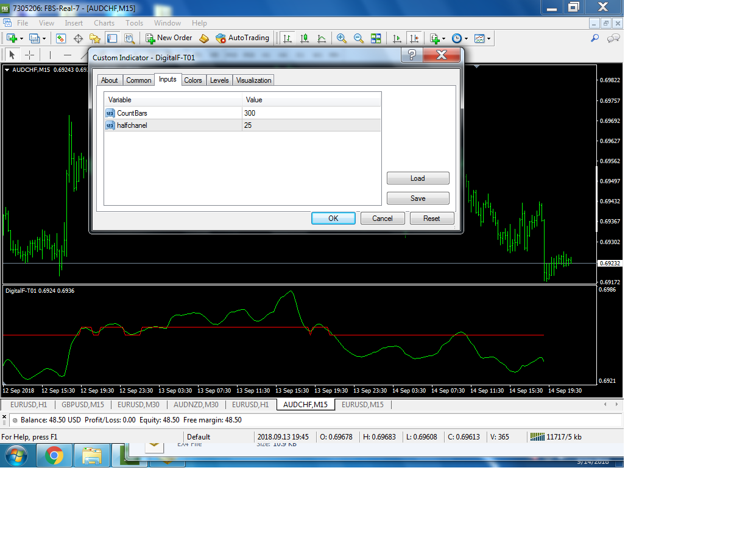Image resolution: width=748 pixels, height=560 pixels.
Task: Click the Load button
Action: click(x=418, y=178)
